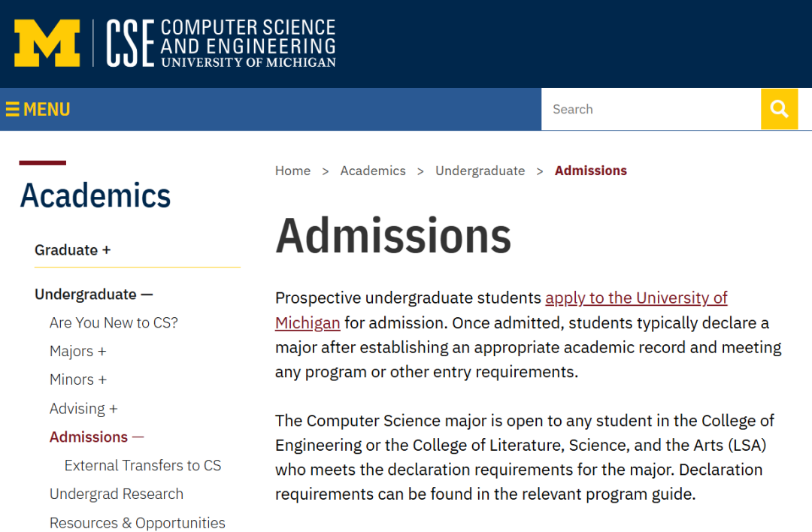Click the Home breadcrumb link

tap(292, 171)
